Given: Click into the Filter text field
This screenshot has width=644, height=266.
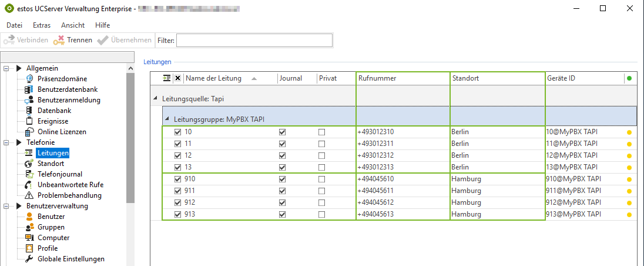Looking at the screenshot, I should coord(254,40).
